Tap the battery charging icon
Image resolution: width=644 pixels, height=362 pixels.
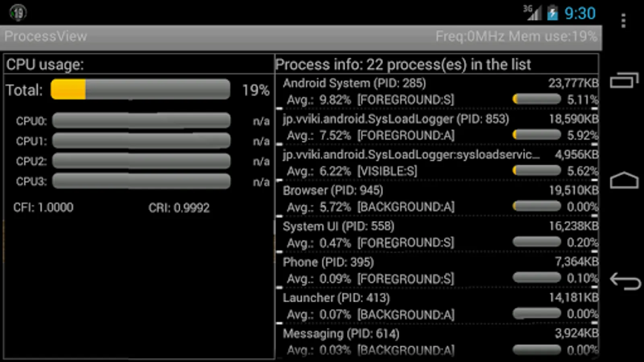[x=553, y=13]
